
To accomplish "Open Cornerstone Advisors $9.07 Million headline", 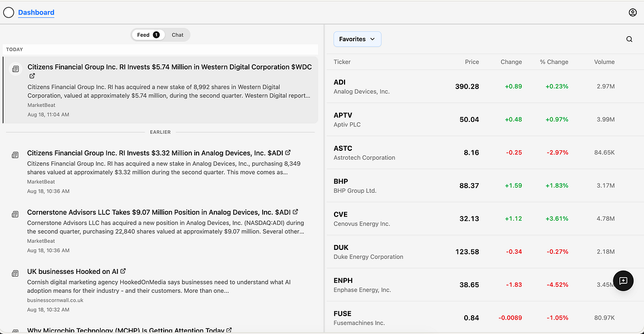I will [159, 213].
